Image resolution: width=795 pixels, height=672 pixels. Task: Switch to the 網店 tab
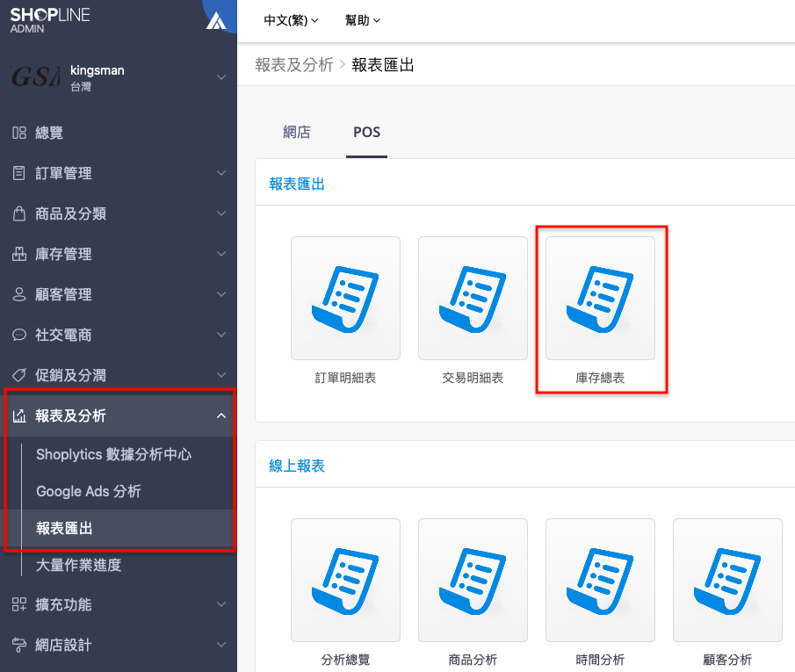pos(297,133)
